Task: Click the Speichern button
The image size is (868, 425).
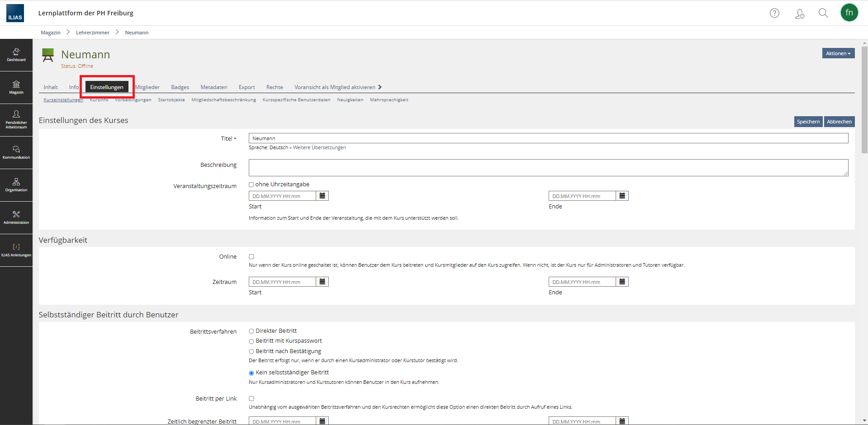Action: tap(808, 122)
